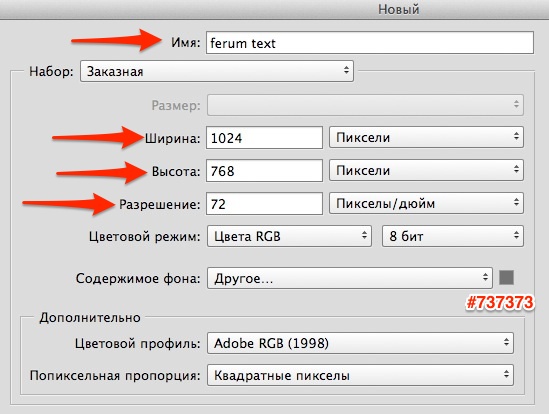This screenshot has height=414, width=549.
Task: Open width units dropdown next to 1024
Action: [x=426, y=137]
